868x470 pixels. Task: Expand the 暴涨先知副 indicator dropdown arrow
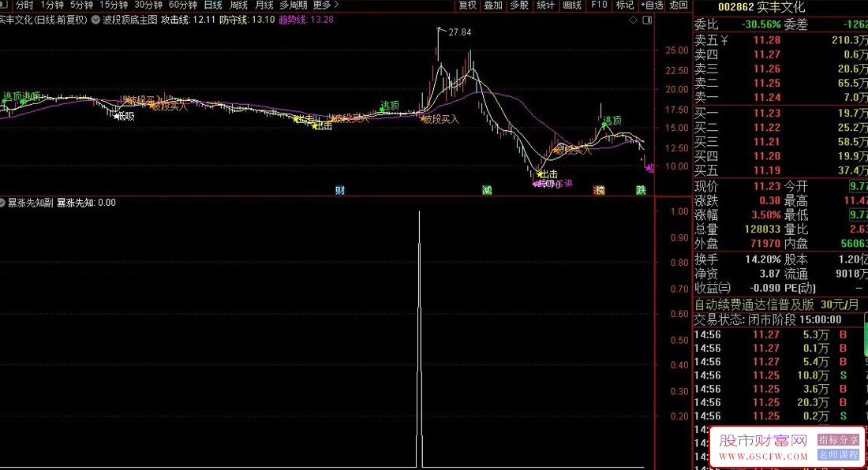pos(2,203)
